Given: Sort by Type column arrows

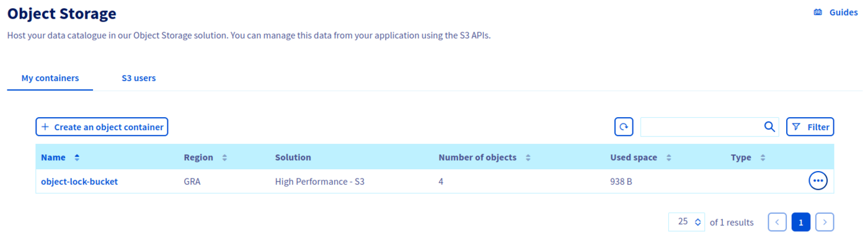Looking at the screenshot, I should (763, 157).
